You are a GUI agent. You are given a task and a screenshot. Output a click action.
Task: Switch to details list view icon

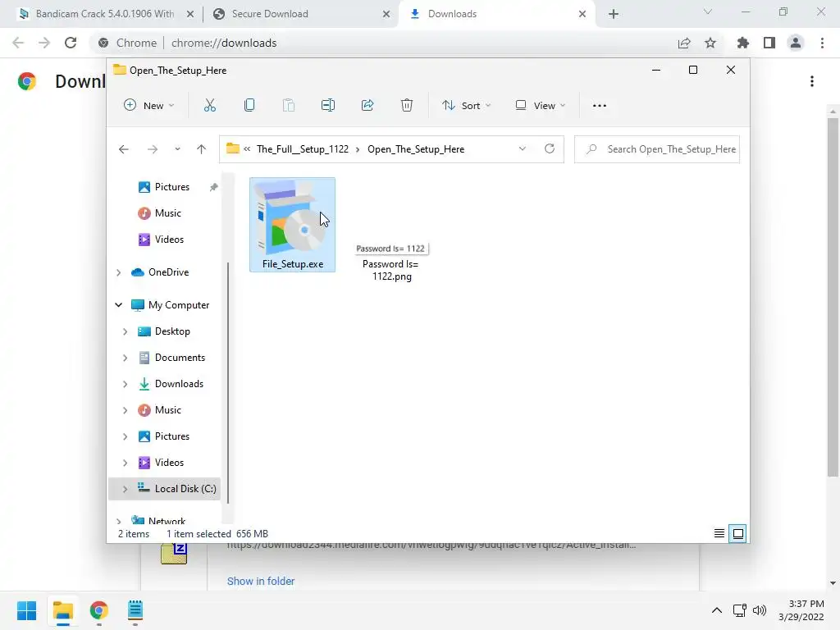click(x=719, y=533)
